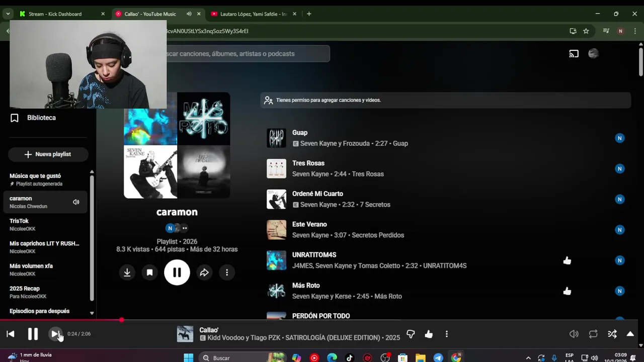Open Seven Kayne y Frozouda artist link
The width and height of the screenshot is (644, 362).
click(x=335, y=143)
